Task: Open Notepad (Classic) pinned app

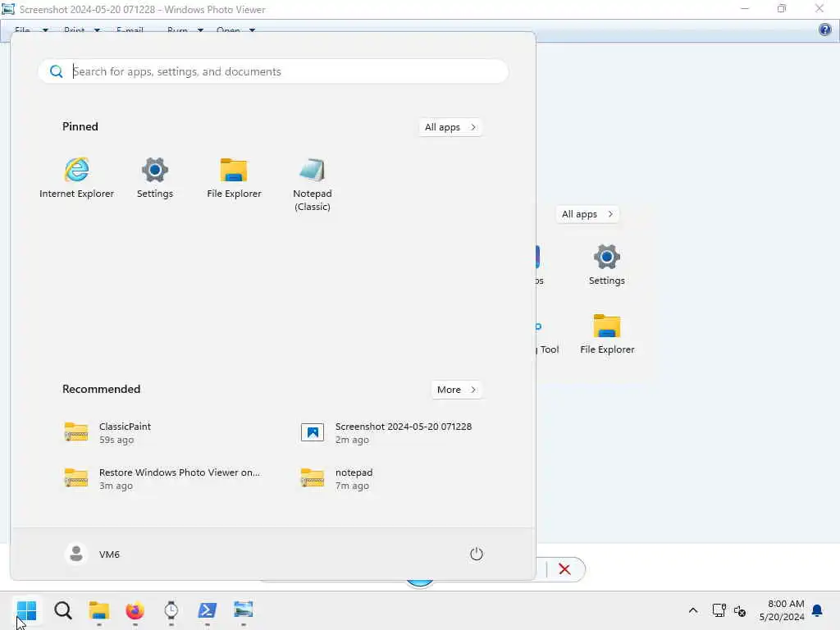Action: coord(313,185)
